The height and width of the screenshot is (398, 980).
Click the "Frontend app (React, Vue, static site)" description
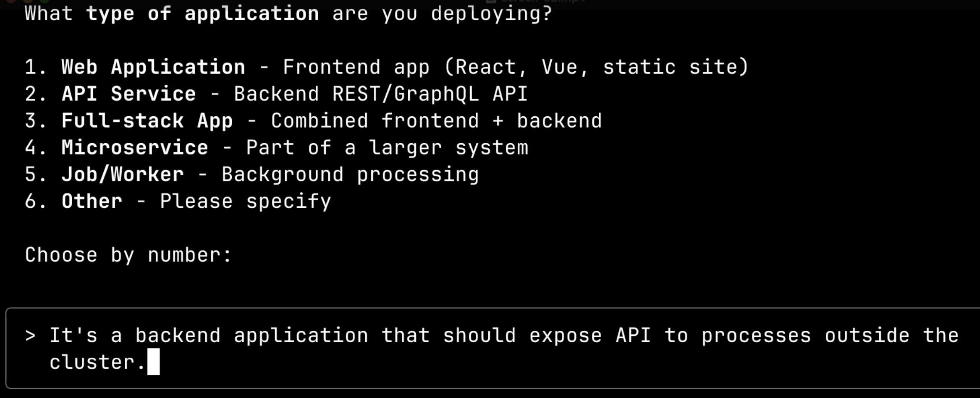tap(515, 67)
